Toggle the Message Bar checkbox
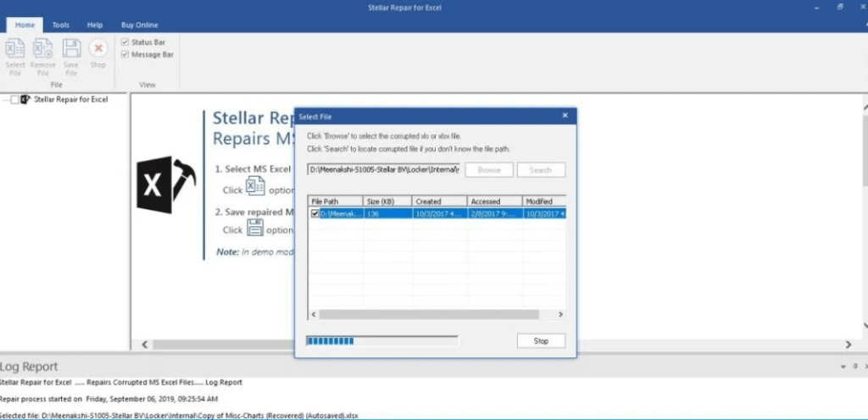 [125, 54]
